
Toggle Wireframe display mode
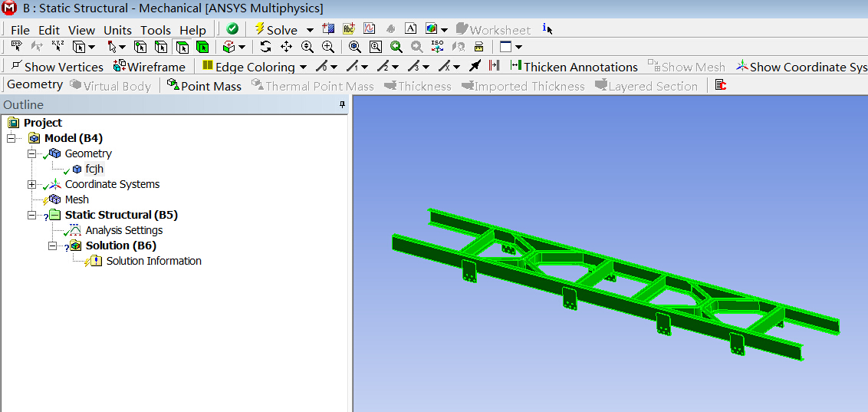click(x=150, y=67)
